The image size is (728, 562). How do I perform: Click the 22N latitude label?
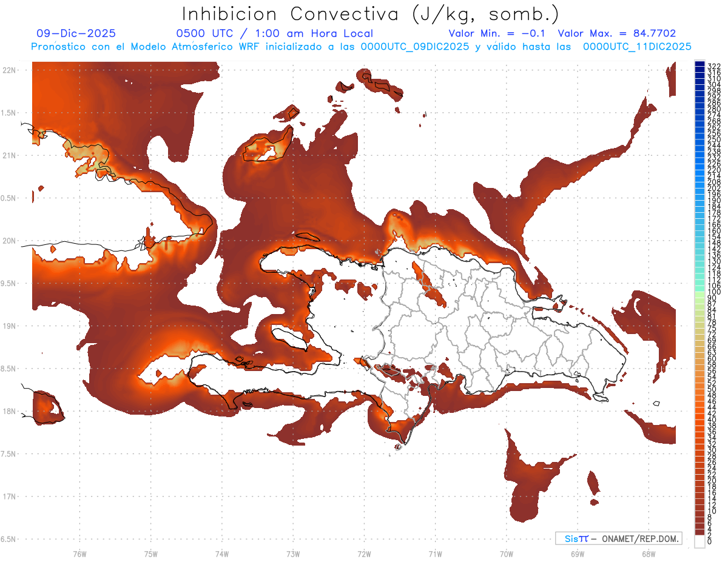pos(9,70)
